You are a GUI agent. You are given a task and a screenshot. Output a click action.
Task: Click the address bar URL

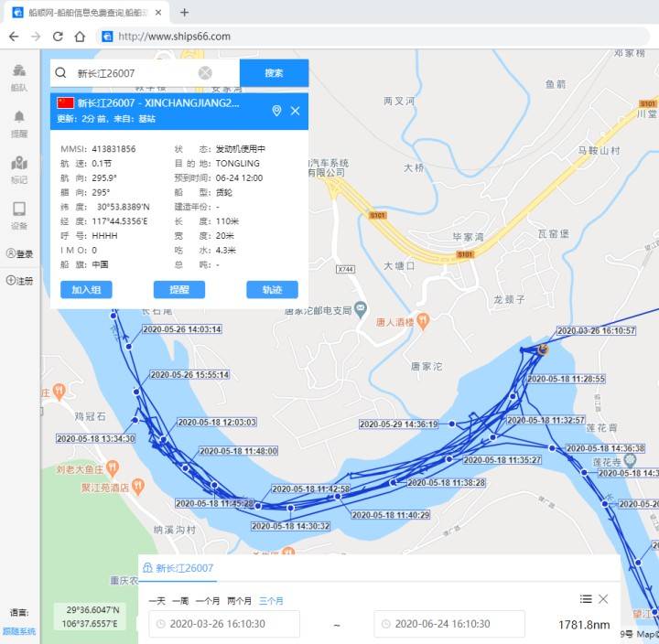(175, 37)
